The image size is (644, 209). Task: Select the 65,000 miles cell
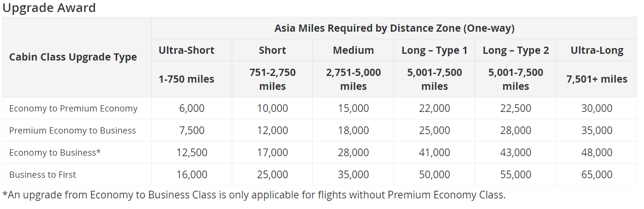tap(597, 175)
